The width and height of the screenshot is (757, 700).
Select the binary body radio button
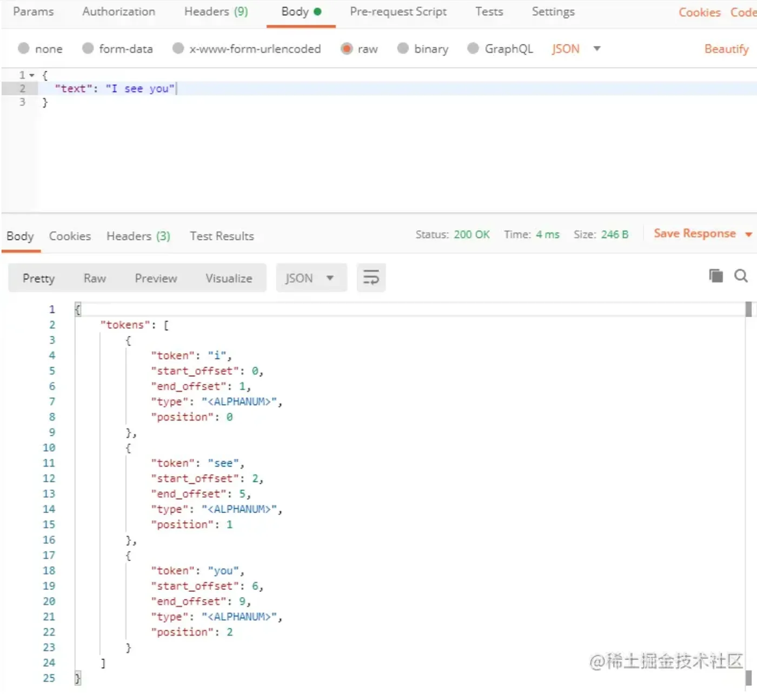point(403,48)
